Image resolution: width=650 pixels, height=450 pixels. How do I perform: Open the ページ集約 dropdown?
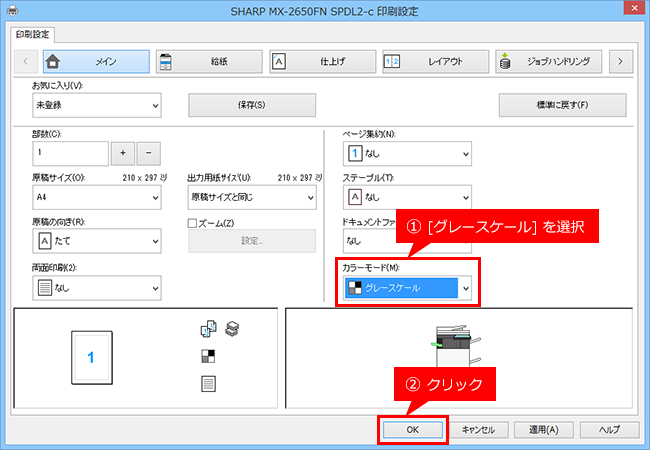[x=407, y=154]
